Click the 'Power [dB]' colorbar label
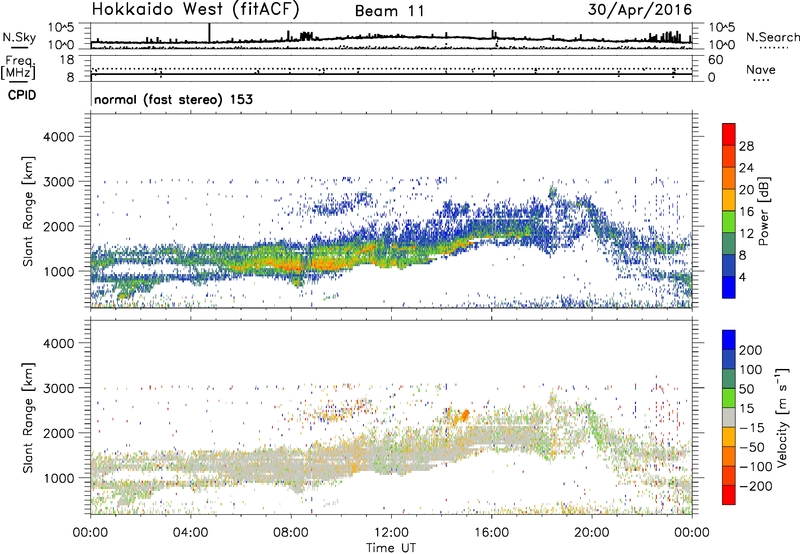Viewport: 800px width, 554px height. pyautogui.click(x=763, y=211)
